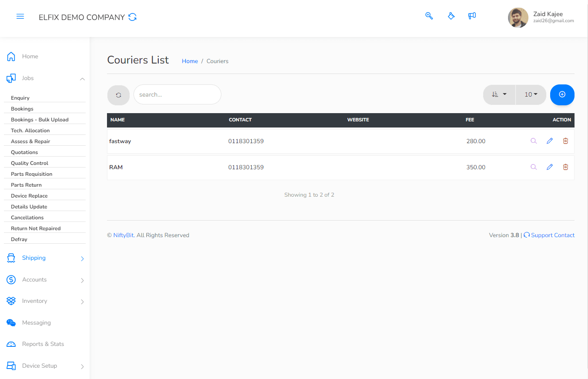
Task: Click the Accounts dollar icon
Action: pos(11,280)
